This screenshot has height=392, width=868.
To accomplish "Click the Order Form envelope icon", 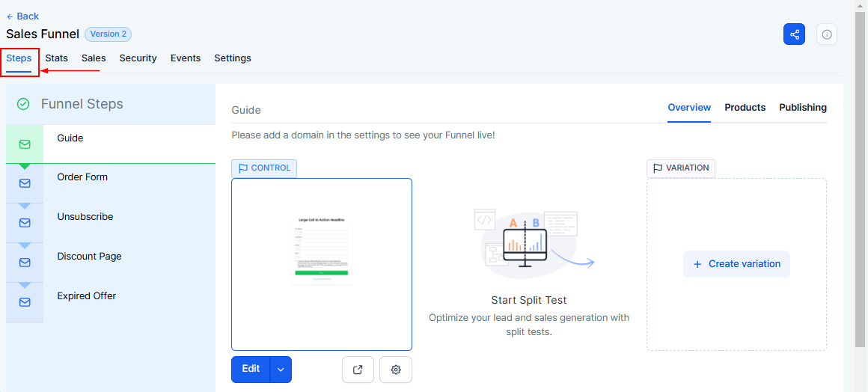I will coord(25,183).
